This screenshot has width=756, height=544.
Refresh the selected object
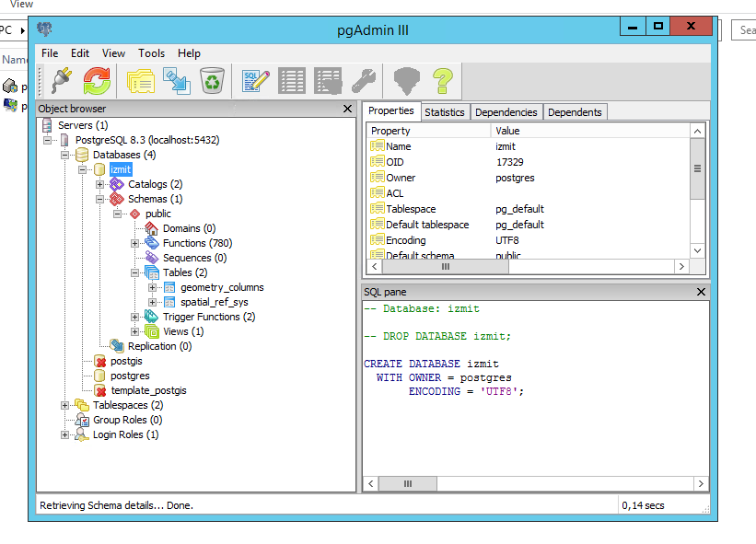click(x=97, y=81)
